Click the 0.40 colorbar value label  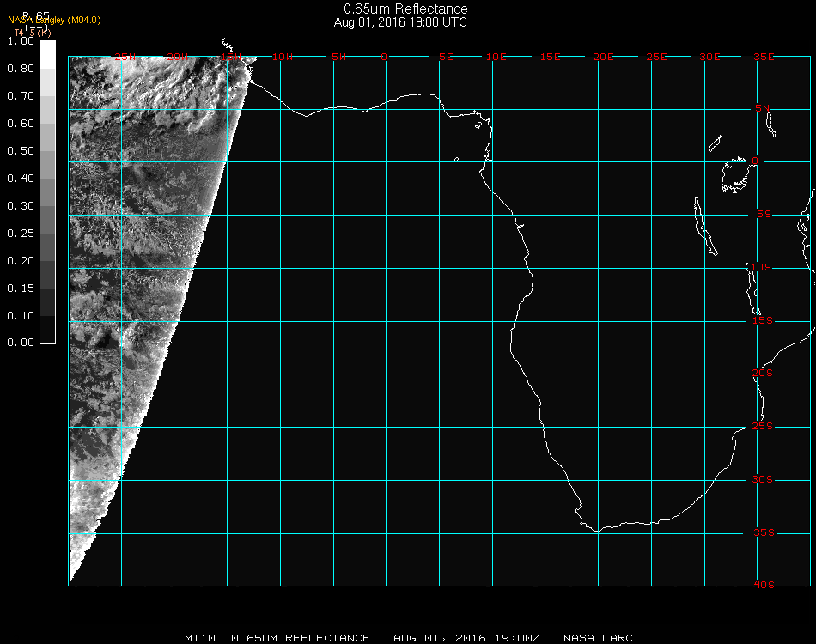click(21, 179)
